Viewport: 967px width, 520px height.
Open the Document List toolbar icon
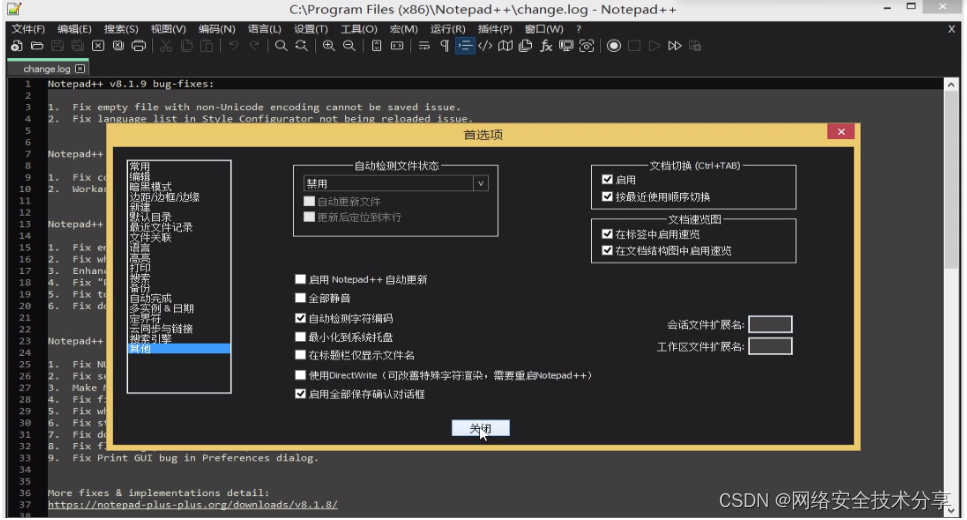[x=525, y=46]
